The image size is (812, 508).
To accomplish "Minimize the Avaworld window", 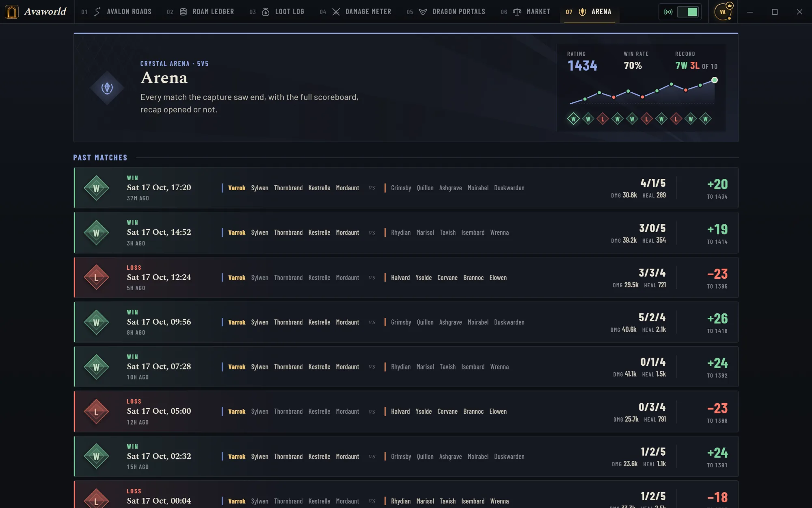I will pyautogui.click(x=750, y=12).
